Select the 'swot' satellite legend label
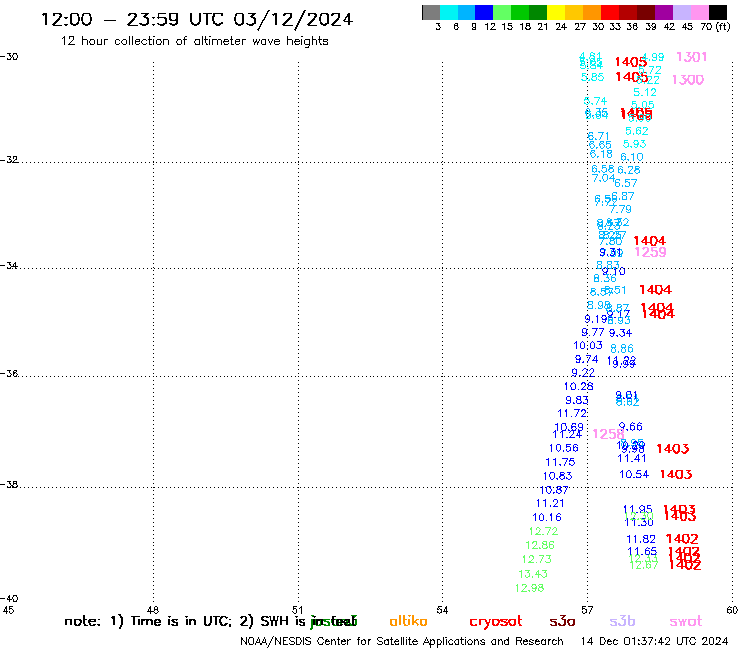The width and height of the screenshot is (740, 650). [x=686, y=621]
